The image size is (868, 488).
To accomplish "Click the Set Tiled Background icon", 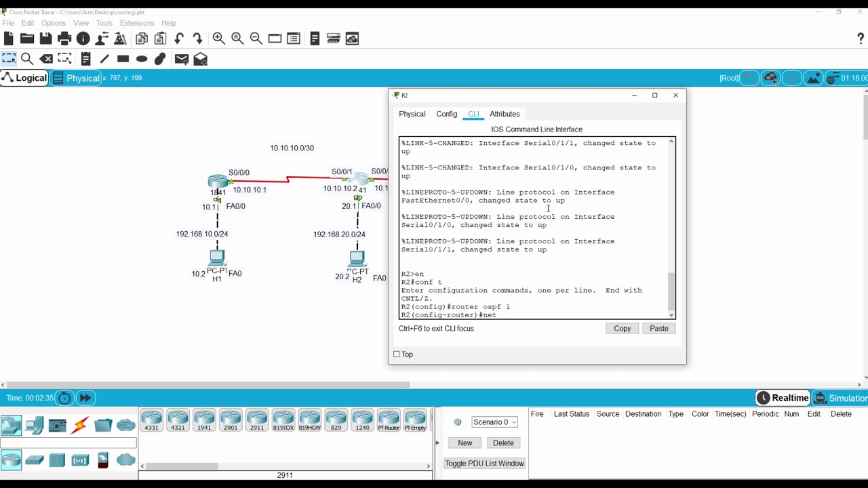I will pyautogui.click(x=813, y=78).
